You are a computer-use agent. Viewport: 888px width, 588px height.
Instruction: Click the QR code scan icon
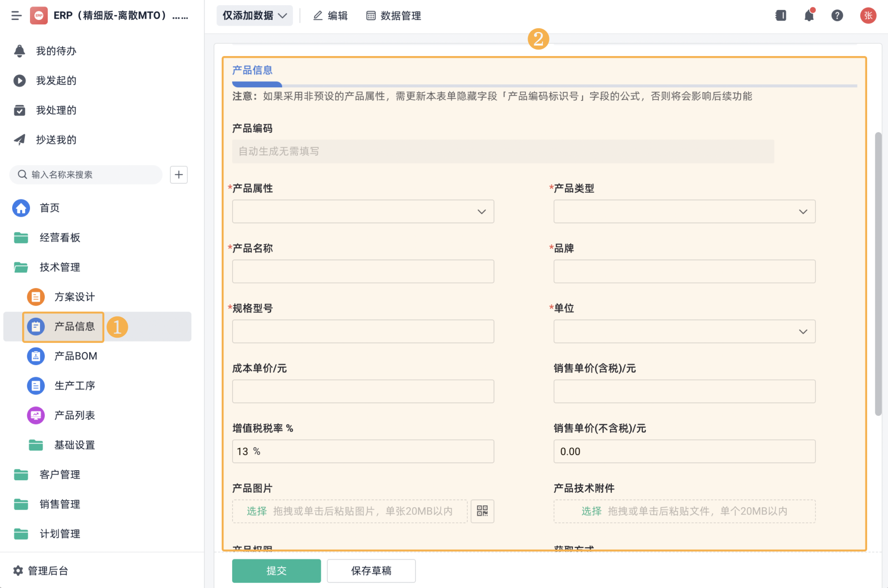(x=482, y=511)
